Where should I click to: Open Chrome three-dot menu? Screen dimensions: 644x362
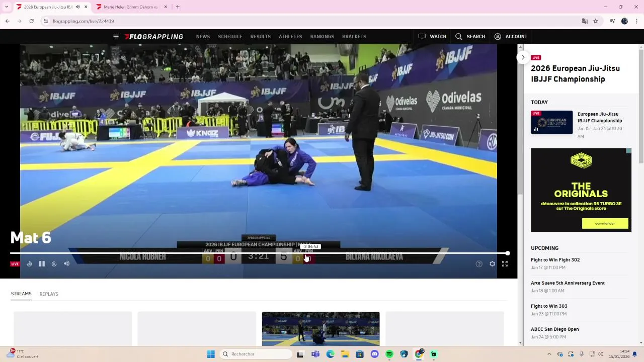[637, 21]
